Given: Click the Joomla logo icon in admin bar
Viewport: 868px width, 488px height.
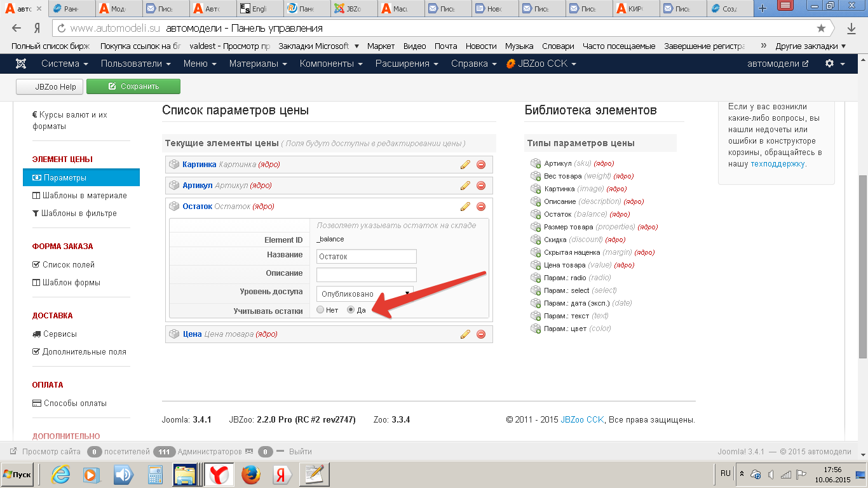Looking at the screenshot, I should tap(21, 64).
